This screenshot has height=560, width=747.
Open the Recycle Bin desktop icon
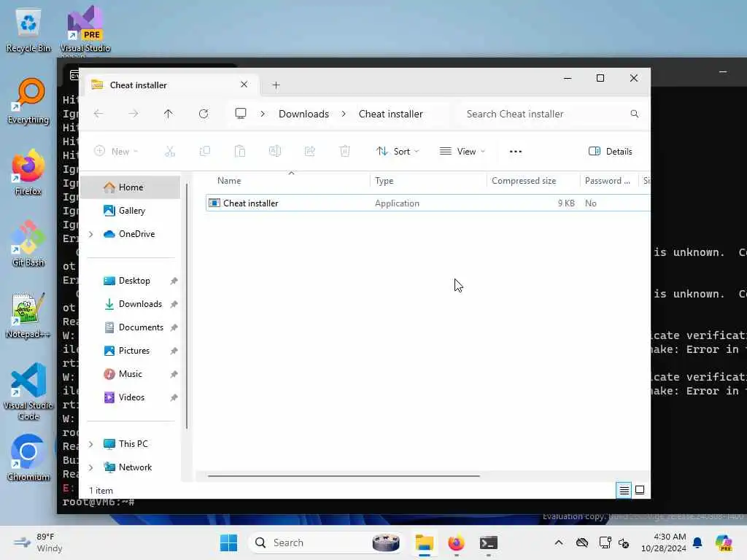(28, 29)
